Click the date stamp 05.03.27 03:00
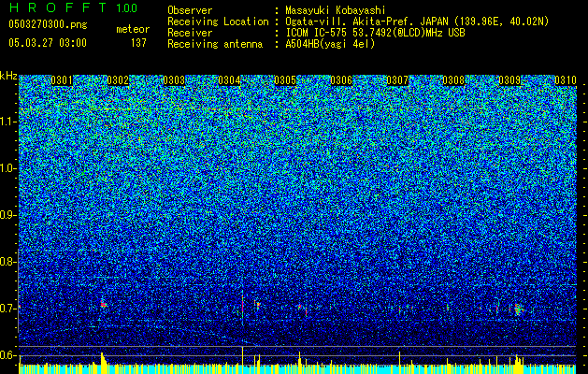The height and width of the screenshot is (374, 588). coord(48,42)
